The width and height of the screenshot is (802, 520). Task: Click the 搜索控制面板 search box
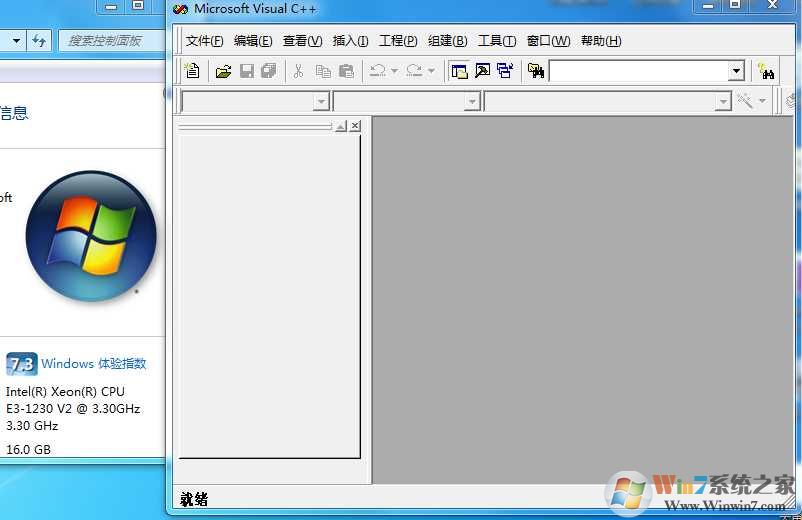[112, 40]
